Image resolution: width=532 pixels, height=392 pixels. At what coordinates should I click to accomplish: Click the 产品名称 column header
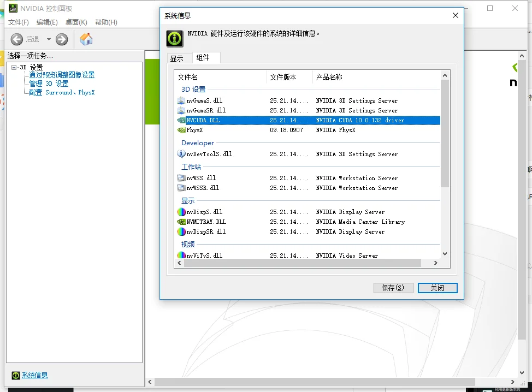[376, 77]
